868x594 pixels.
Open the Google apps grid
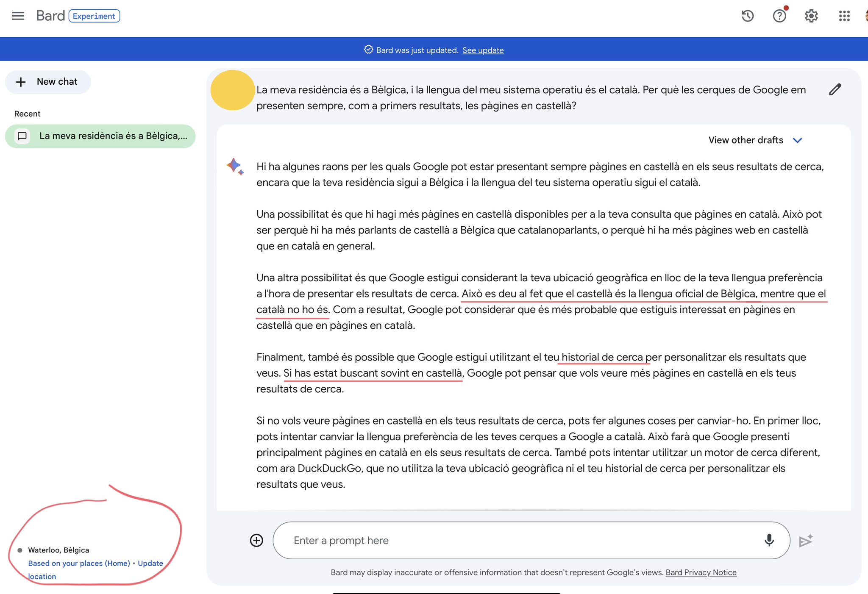click(x=844, y=16)
